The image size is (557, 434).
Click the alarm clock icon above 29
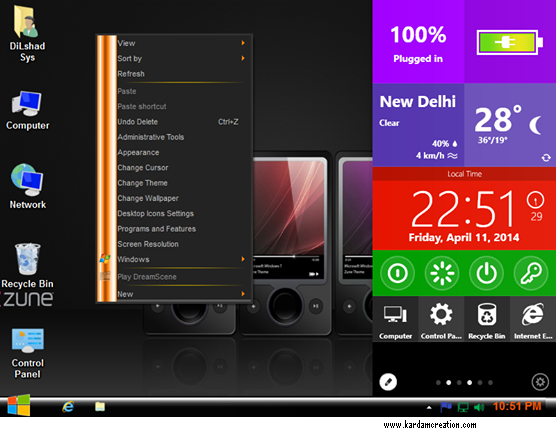point(535,200)
